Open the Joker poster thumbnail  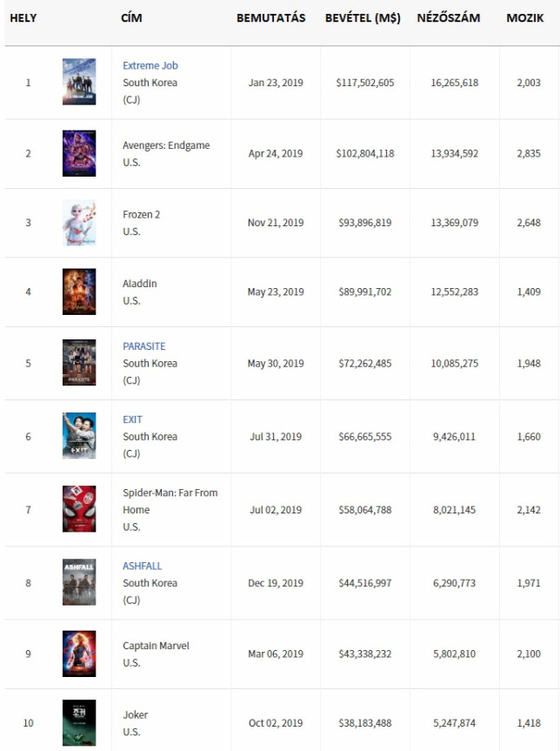[79, 723]
